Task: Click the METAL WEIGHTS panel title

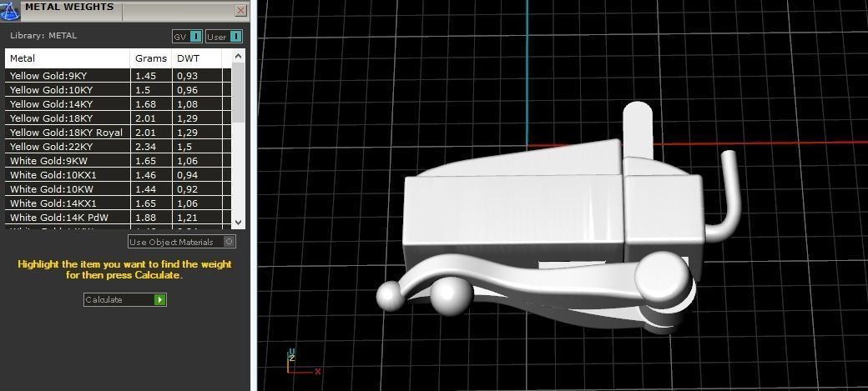Action: point(69,8)
